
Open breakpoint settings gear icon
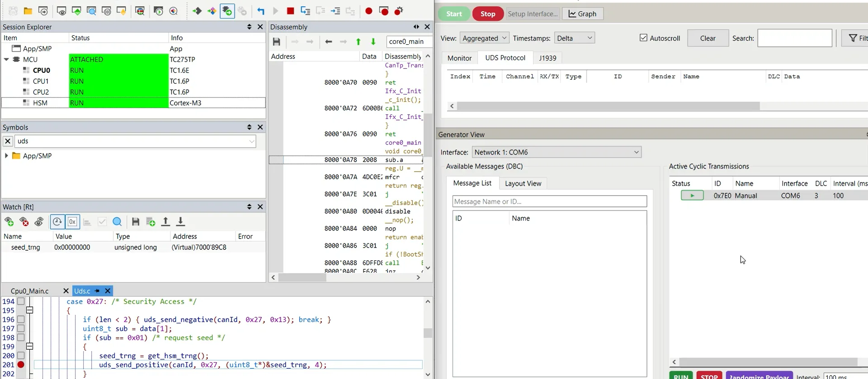(x=399, y=11)
